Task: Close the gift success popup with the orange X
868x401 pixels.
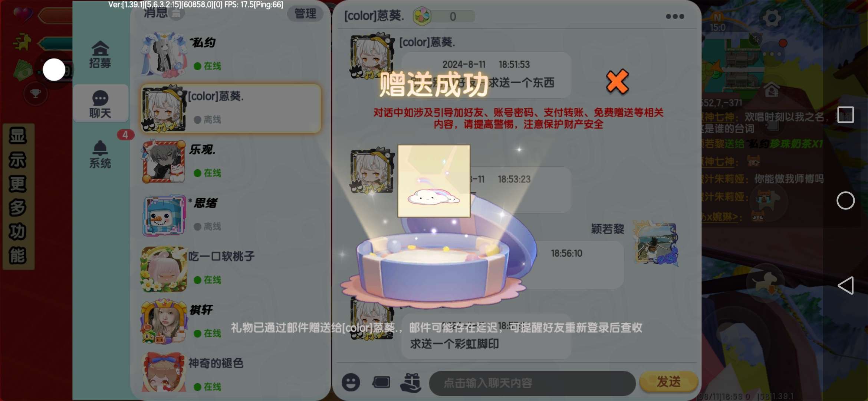Action: [x=617, y=82]
